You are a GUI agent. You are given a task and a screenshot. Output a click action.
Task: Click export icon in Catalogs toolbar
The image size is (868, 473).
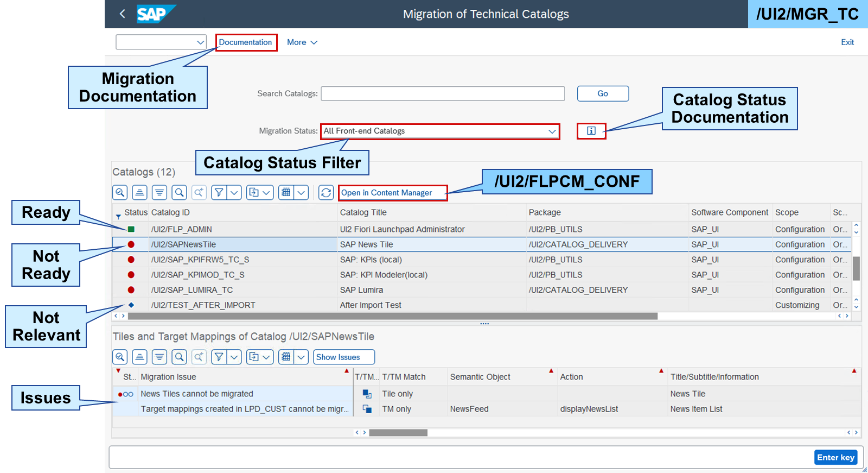coord(253,192)
